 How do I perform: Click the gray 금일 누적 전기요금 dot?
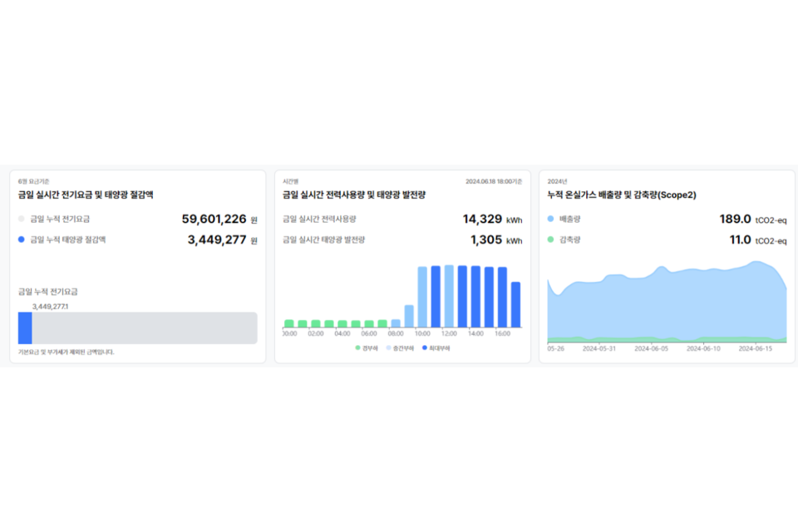[22, 219]
